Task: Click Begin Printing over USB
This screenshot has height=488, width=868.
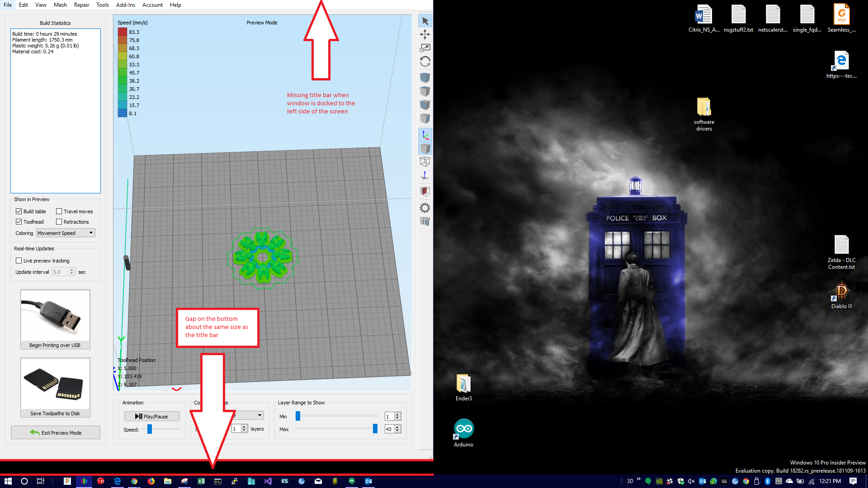Action: pos(55,319)
